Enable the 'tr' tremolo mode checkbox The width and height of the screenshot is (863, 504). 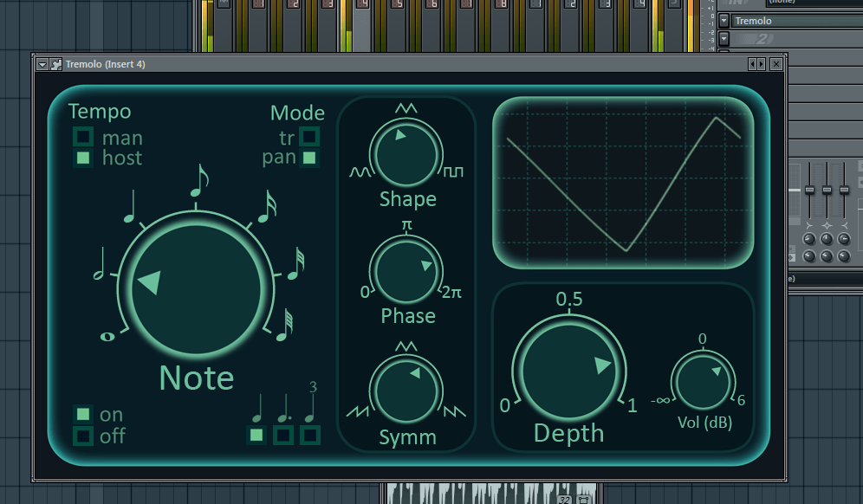pyautogui.click(x=309, y=137)
